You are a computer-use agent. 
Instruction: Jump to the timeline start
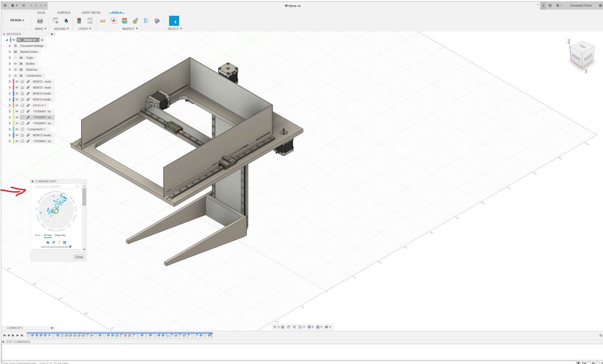4,335
